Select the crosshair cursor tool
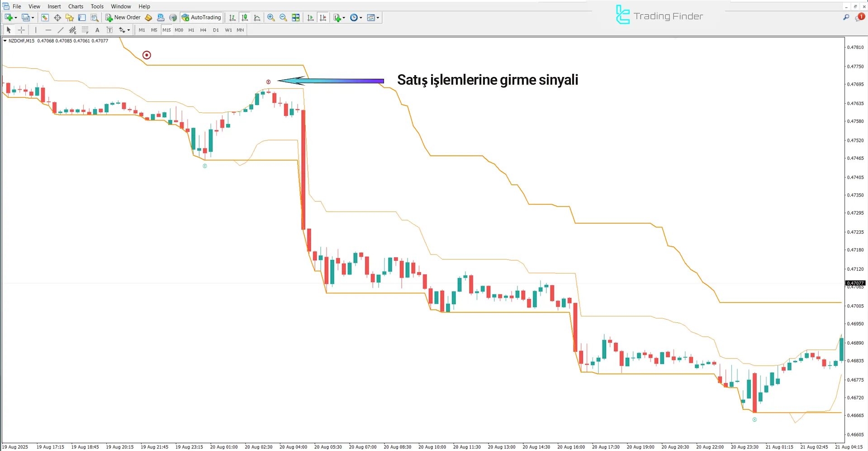This screenshot has width=868, height=451. pyautogui.click(x=21, y=30)
